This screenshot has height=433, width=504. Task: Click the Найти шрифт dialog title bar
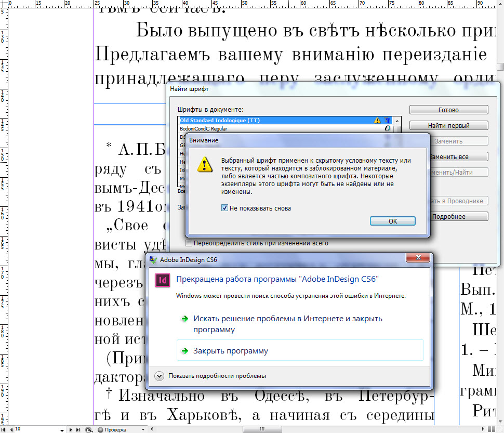pyautogui.click(x=334, y=89)
